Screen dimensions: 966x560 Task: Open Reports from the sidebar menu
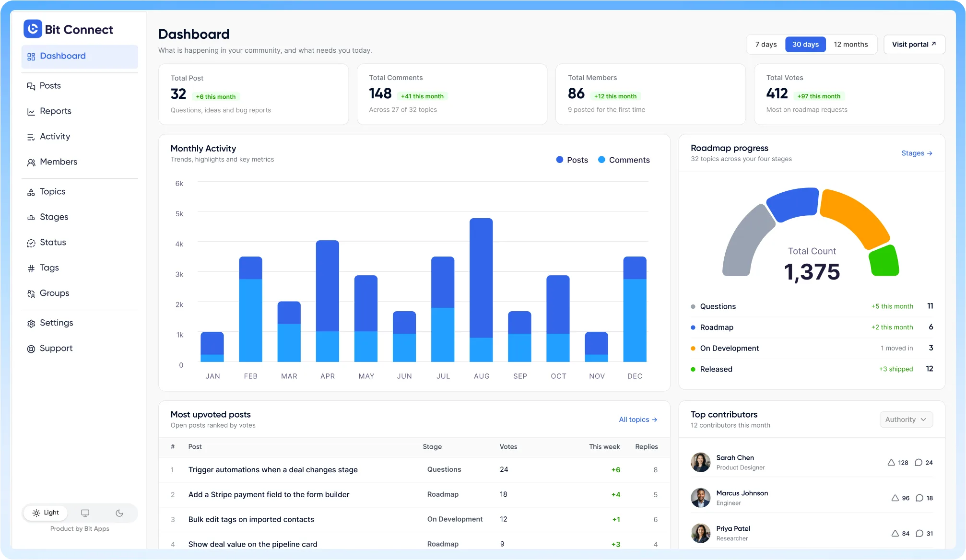click(80, 111)
